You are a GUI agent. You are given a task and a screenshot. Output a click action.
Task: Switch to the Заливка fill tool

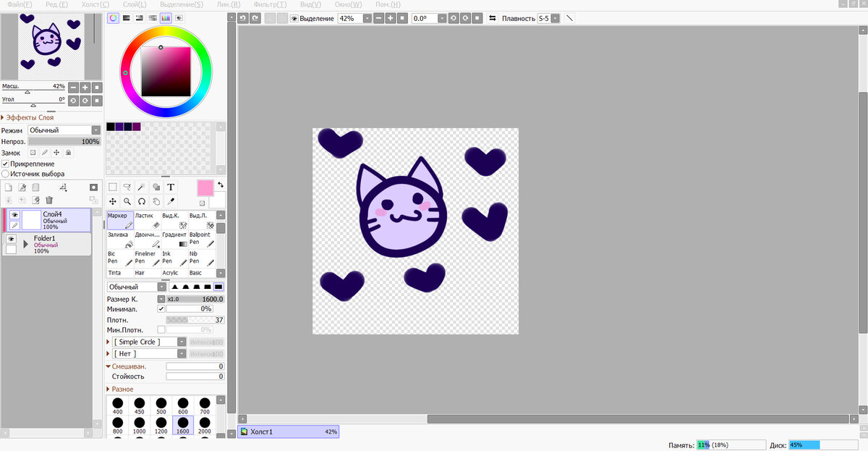click(x=119, y=239)
